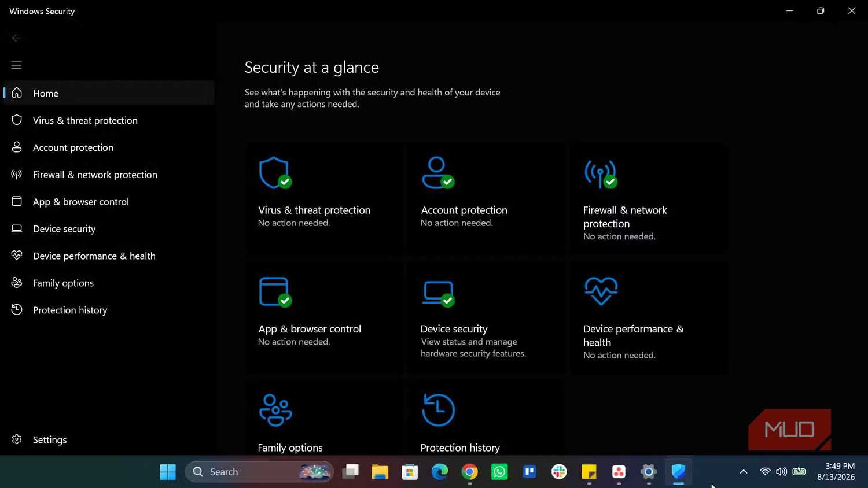868x488 pixels.
Task: Open the clock and date 3:49 PM
Action: 836,472
